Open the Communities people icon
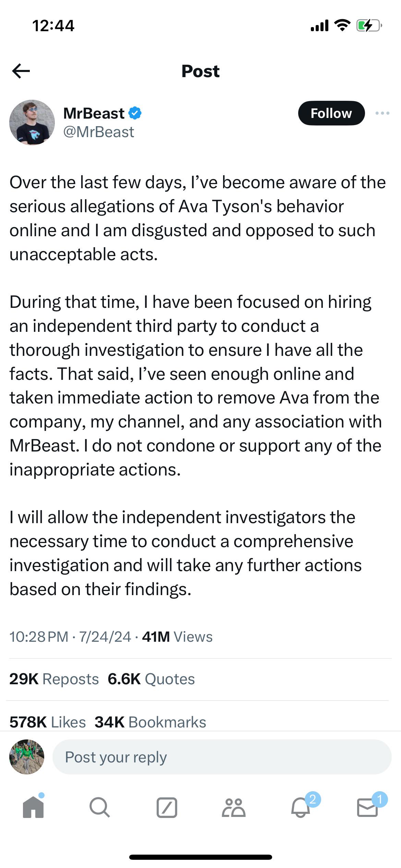 (234, 808)
